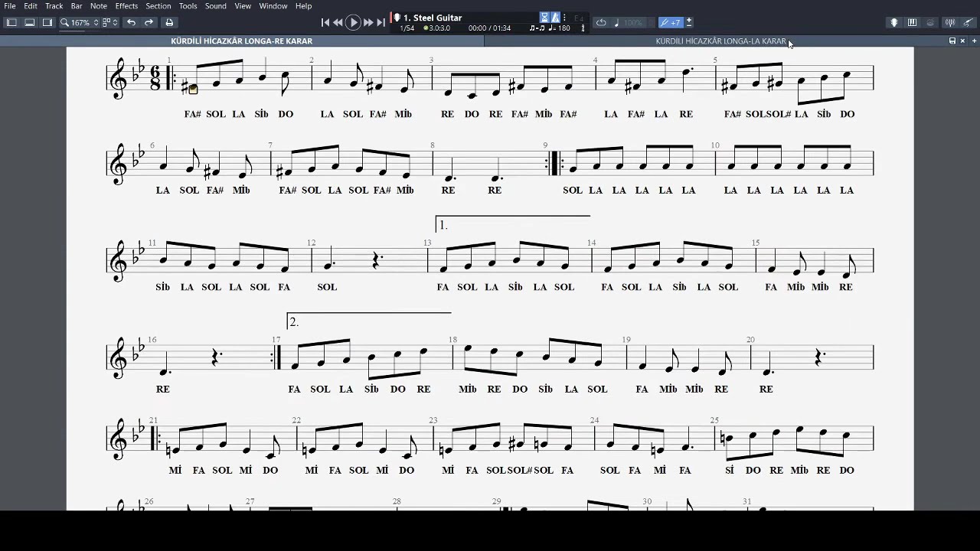Open the tuner icon
Screen dimensions: 980x551
click(x=949, y=22)
